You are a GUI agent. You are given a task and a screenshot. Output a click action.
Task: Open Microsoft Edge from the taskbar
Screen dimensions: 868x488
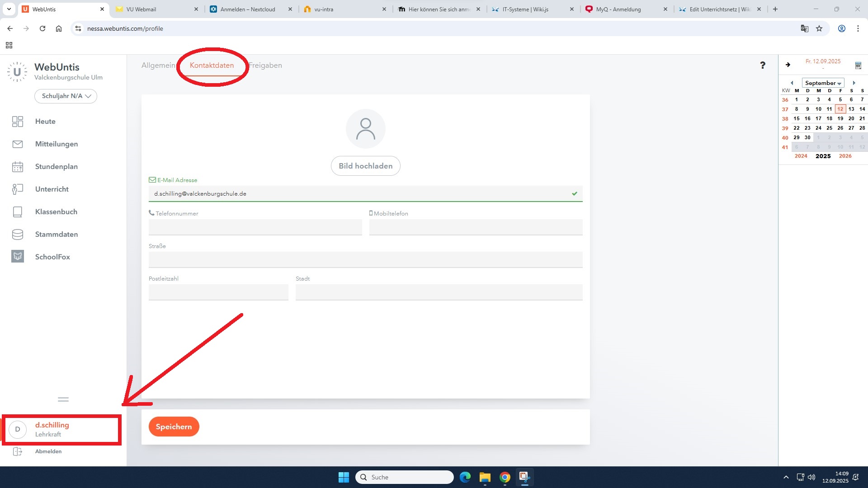coord(465,477)
